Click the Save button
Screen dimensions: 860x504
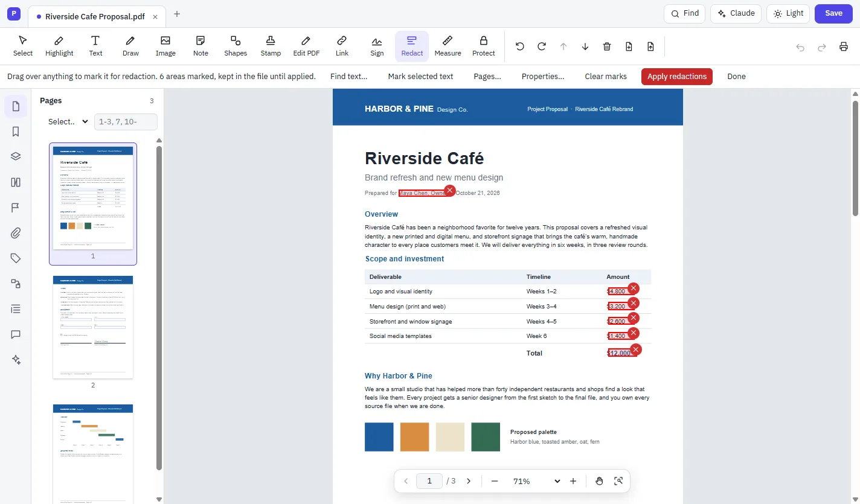pyautogui.click(x=833, y=13)
